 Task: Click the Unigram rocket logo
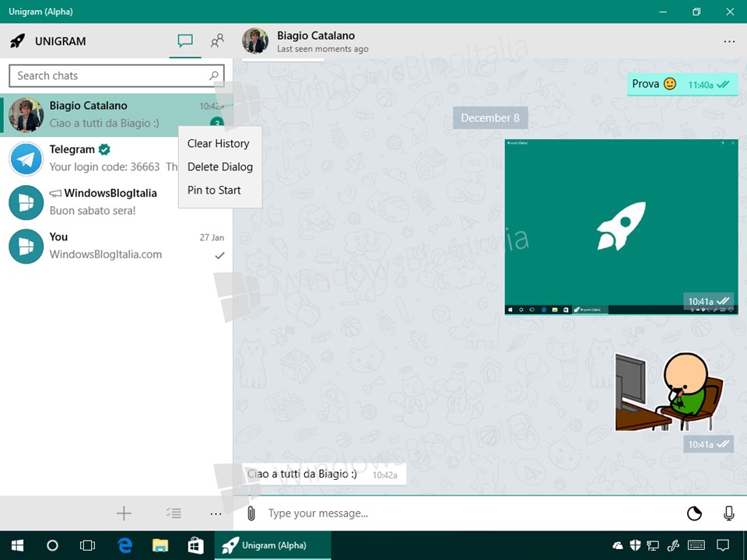18,41
